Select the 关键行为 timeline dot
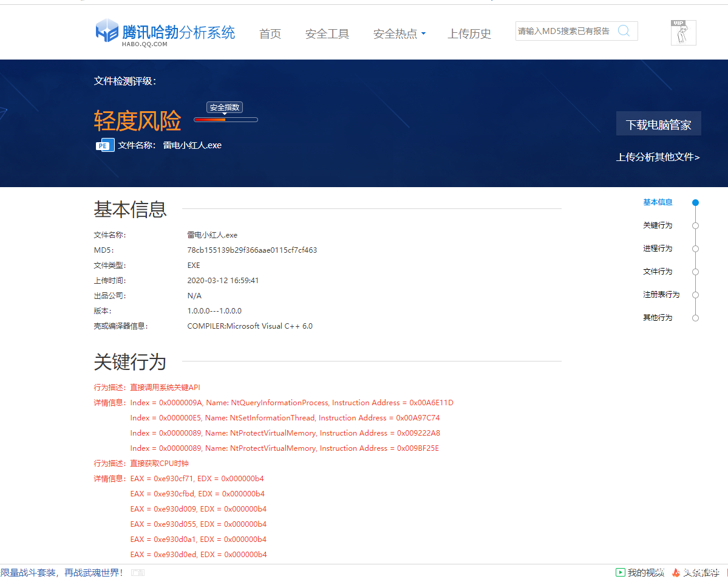 (695, 226)
